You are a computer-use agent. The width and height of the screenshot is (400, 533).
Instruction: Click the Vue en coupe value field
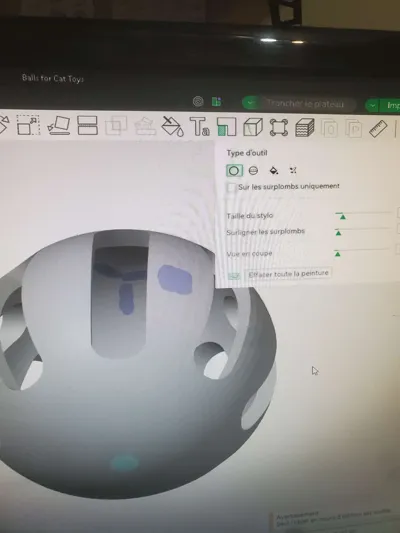tap(398, 249)
